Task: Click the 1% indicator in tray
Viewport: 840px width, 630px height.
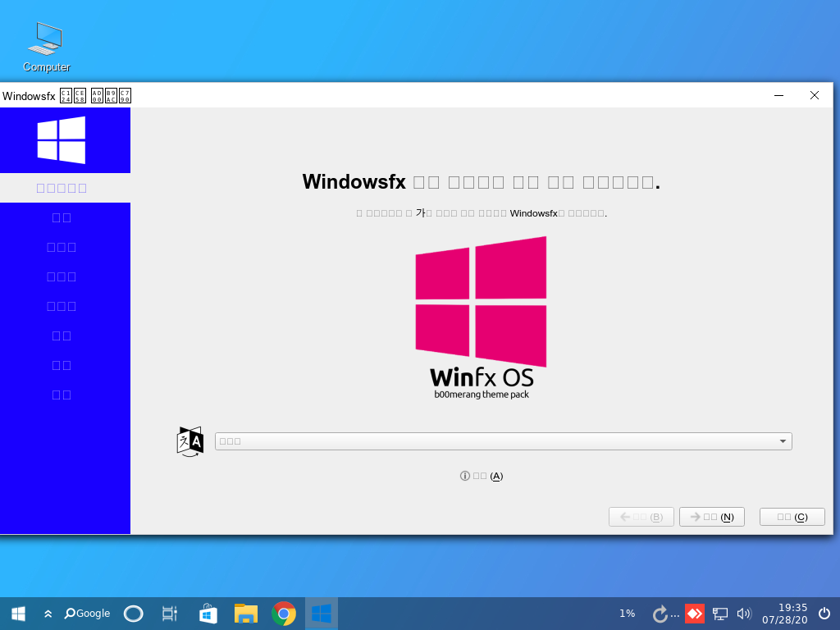Action: [x=628, y=614]
